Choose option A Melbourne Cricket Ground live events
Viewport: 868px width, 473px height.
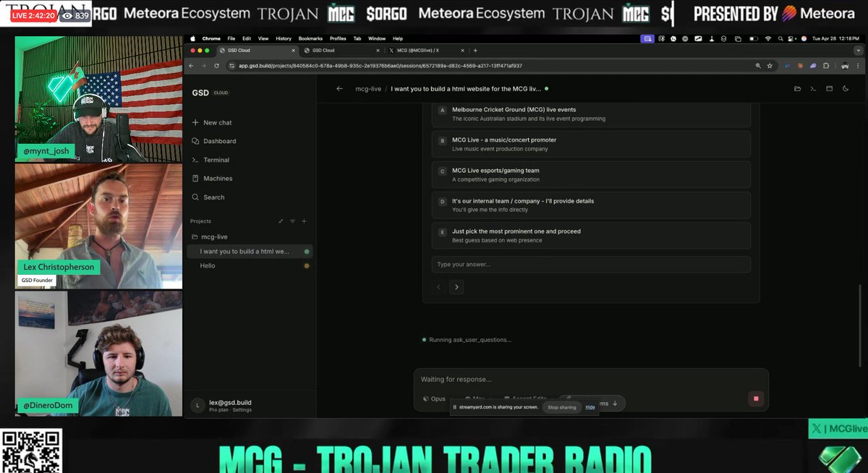591,114
